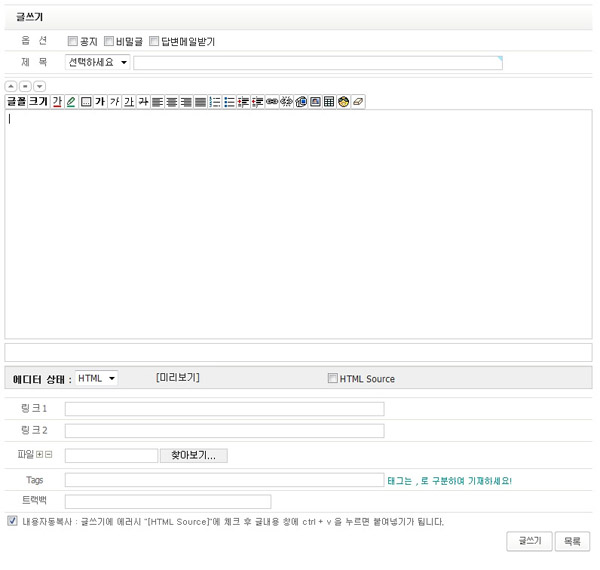Click the file path input field

pyautogui.click(x=111, y=456)
